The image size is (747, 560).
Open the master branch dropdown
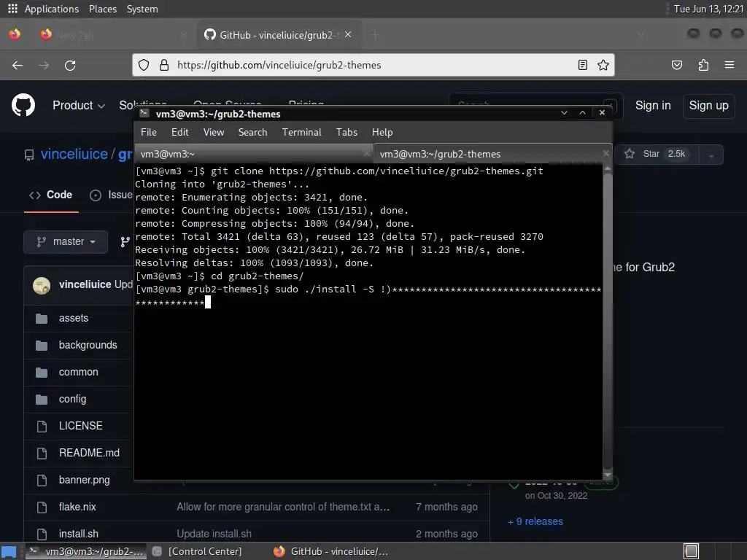pyautogui.click(x=66, y=242)
